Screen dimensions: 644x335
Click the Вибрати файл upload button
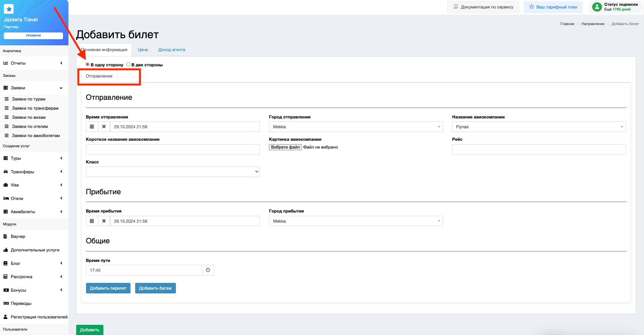285,147
